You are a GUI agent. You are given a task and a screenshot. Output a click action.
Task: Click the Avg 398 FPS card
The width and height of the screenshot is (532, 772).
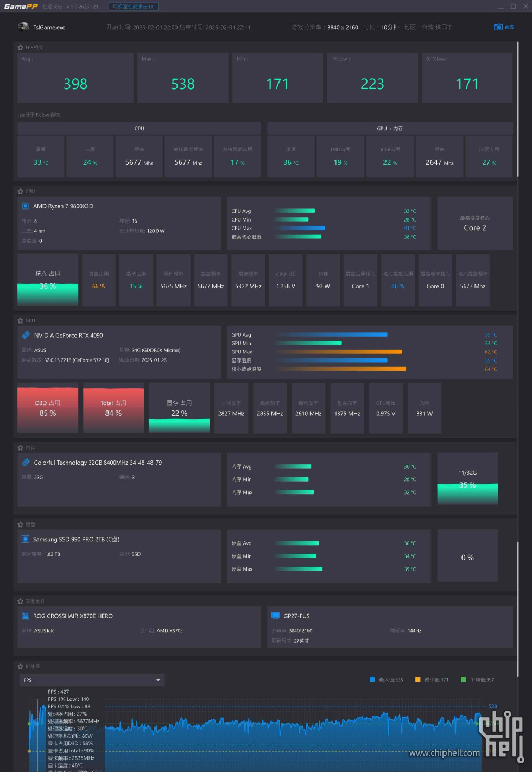pos(75,78)
